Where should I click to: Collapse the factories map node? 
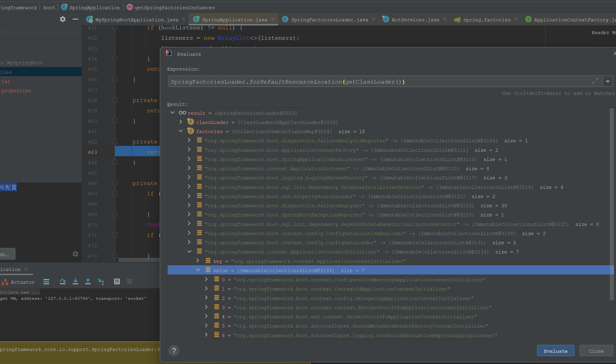(x=181, y=131)
